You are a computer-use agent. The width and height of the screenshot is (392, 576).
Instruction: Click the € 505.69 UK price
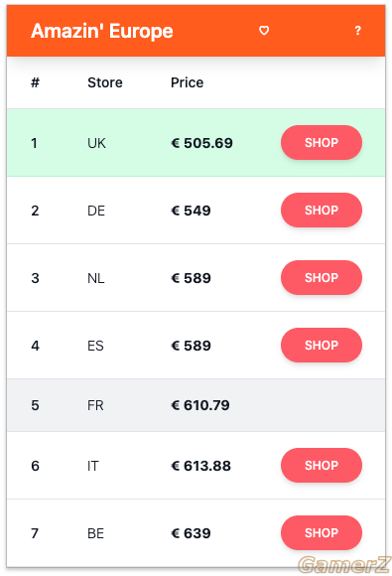coord(201,143)
